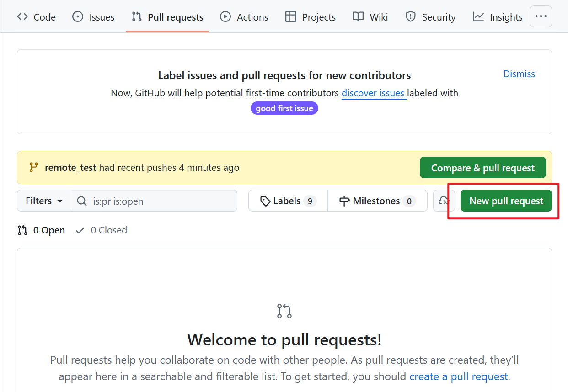Click the cloud icon button beside Milestones

point(444,201)
